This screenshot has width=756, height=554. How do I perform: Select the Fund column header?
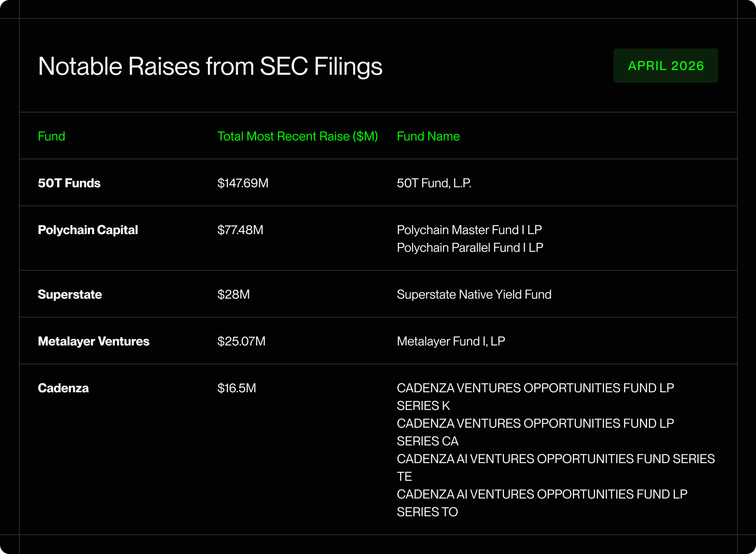tap(52, 136)
